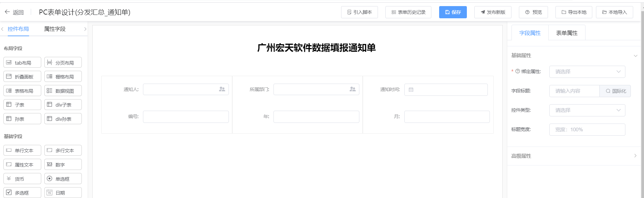This screenshot has width=644, height=198.
Task: Click the 引入脚本 button
Action: 359,12
